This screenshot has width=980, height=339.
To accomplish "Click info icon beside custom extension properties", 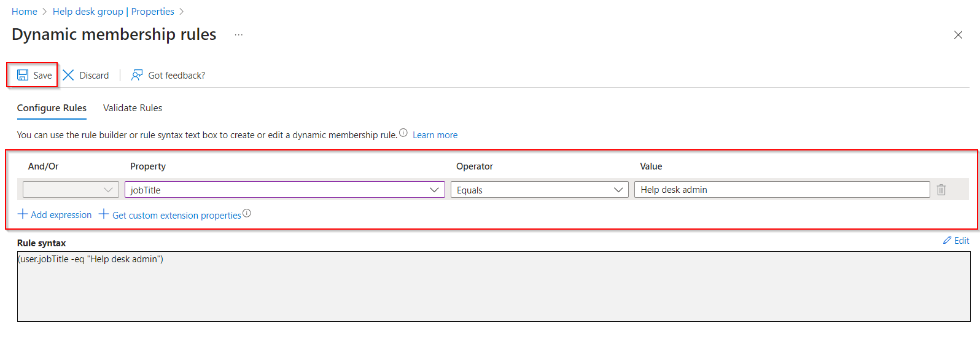I will (247, 213).
